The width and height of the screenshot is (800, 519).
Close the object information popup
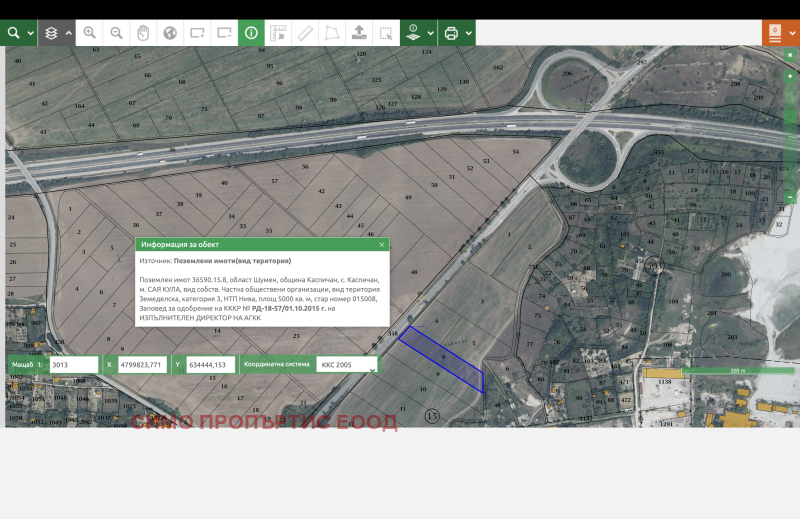[x=381, y=244]
